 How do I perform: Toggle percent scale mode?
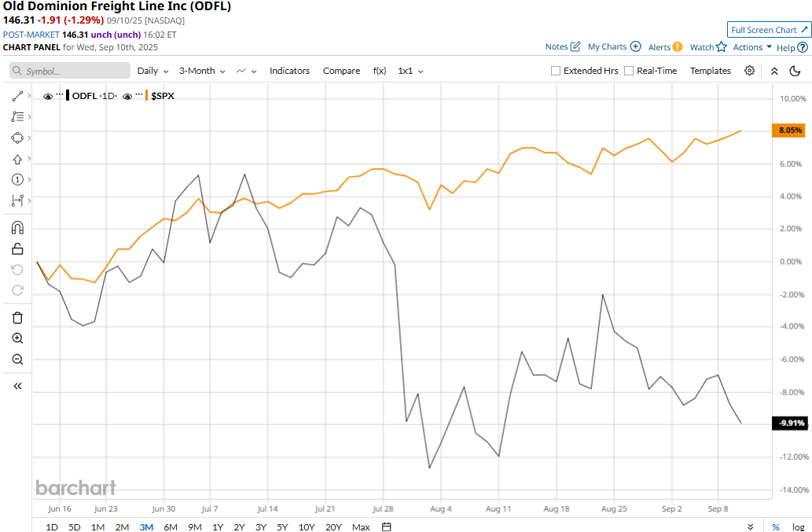(776, 526)
